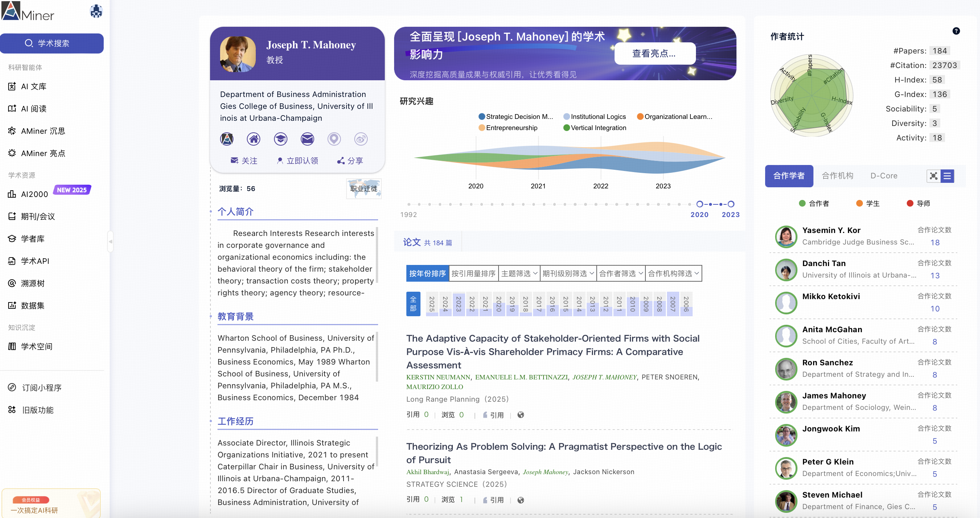This screenshot has width=980, height=518.
Task: Expand the 主题筛选 dropdown
Action: (519, 273)
